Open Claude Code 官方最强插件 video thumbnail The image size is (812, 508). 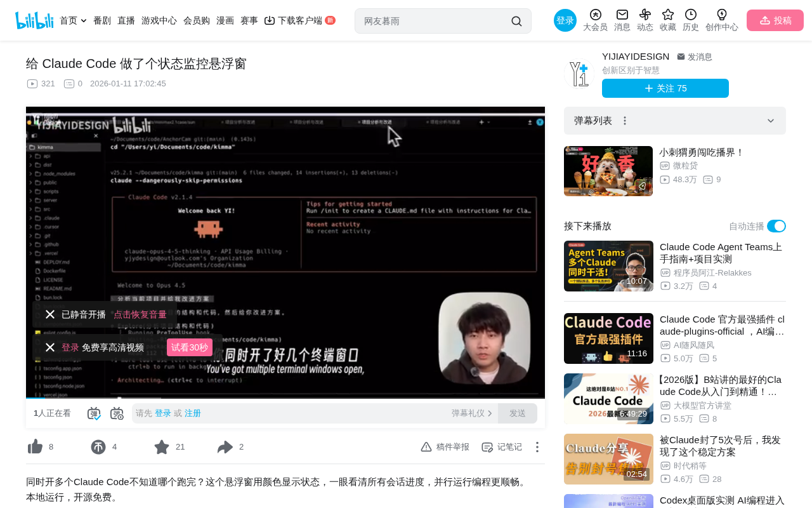point(608,338)
